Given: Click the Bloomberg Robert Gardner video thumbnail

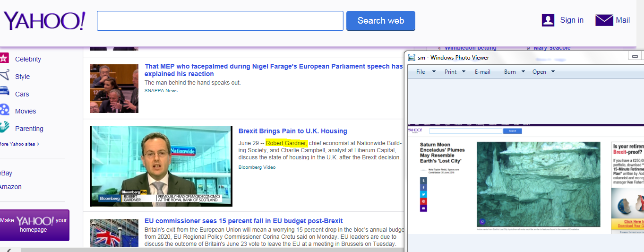Looking at the screenshot, I should click(x=161, y=166).
